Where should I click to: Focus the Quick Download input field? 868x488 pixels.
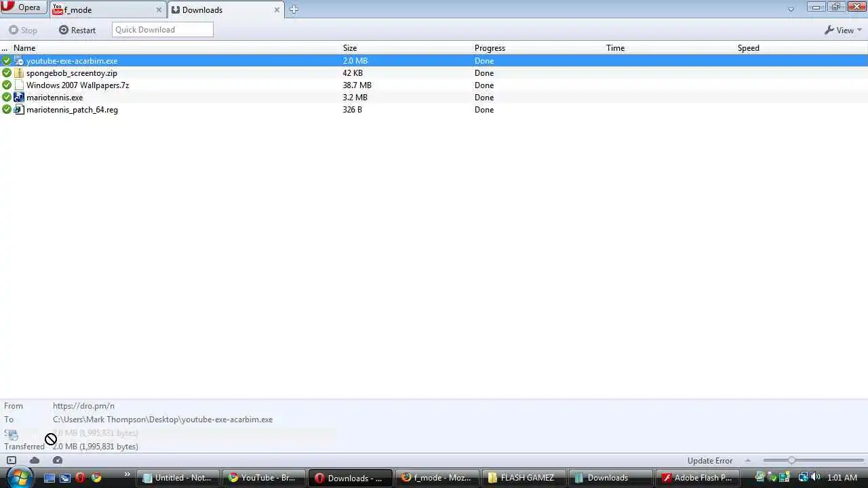163,30
